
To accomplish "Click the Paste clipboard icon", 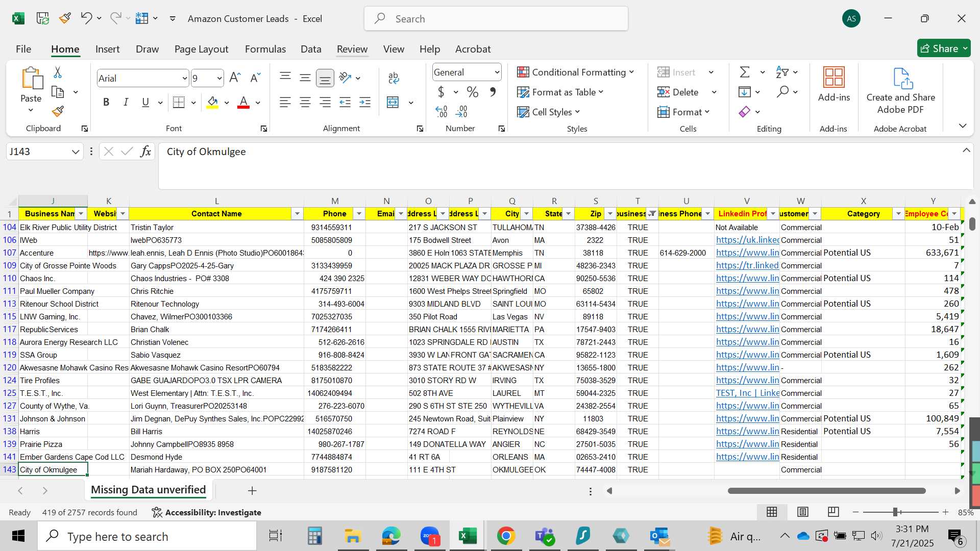I will point(32,78).
